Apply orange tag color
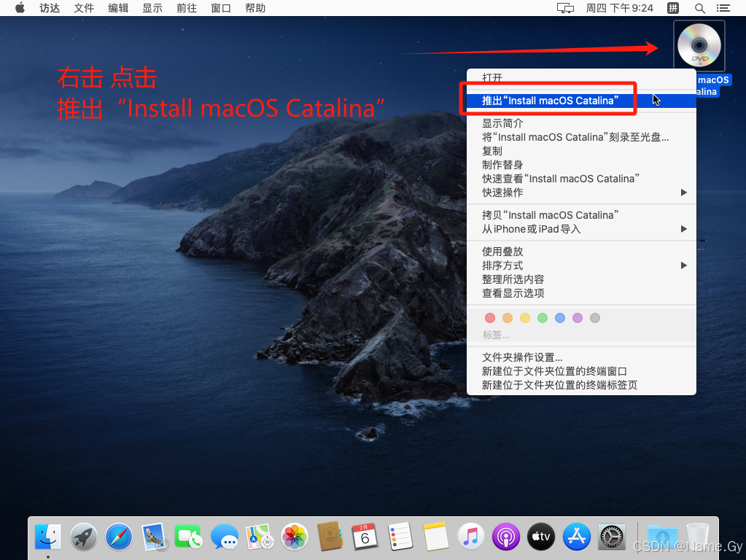 pyautogui.click(x=507, y=318)
